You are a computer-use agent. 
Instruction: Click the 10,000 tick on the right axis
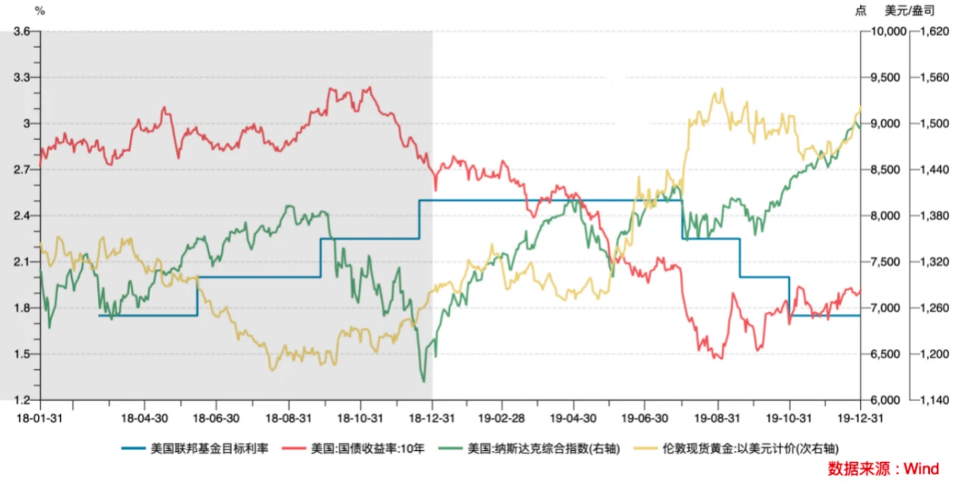click(886, 32)
